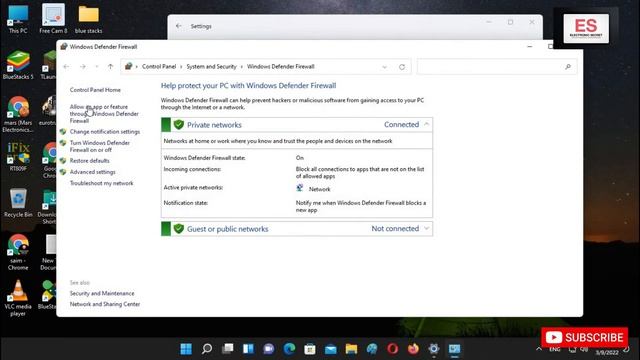Open Widgets from the taskbar

tap(248, 349)
